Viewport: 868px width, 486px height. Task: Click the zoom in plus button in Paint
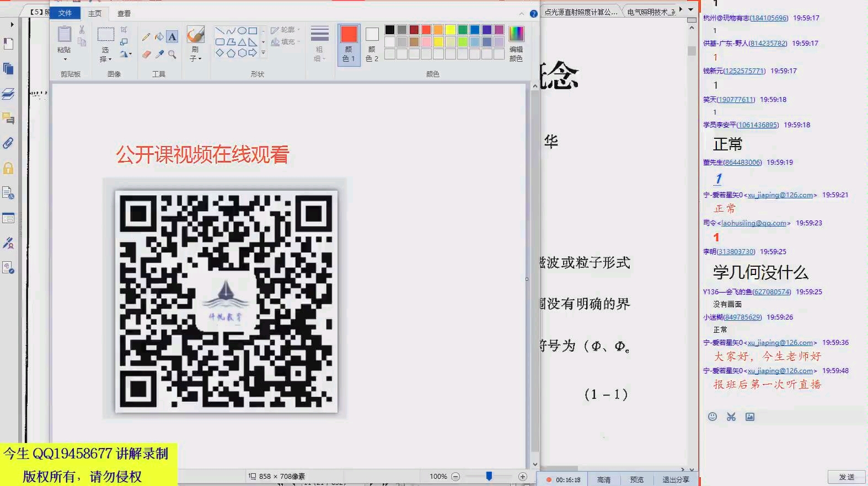tap(523, 477)
